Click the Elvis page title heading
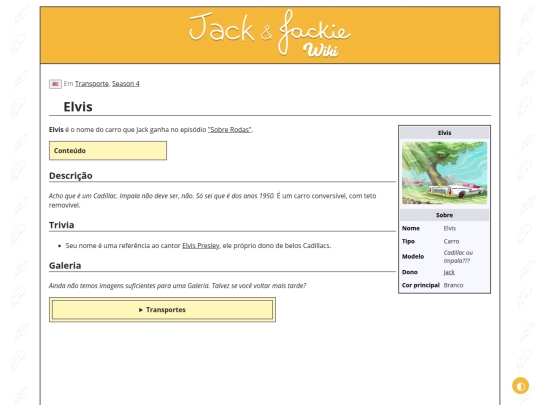 78,107
